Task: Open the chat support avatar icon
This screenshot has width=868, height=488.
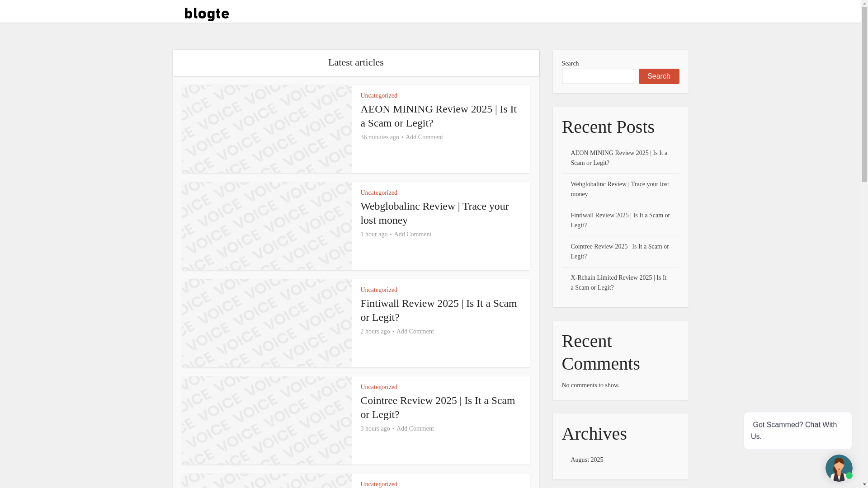Action: 839,468
